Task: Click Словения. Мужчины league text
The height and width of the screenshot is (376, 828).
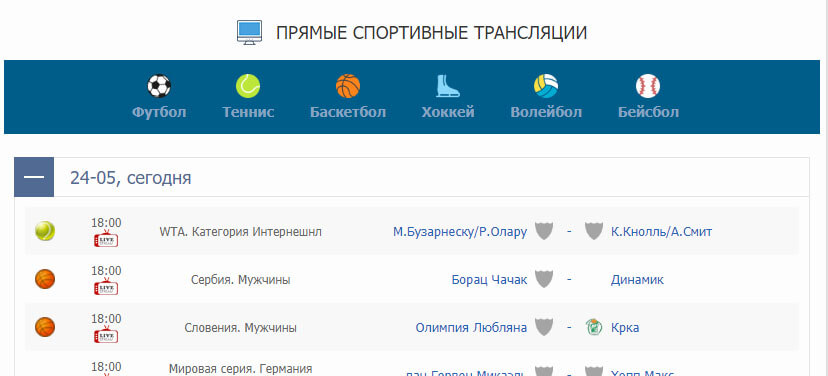Action: click(x=240, y=327)
